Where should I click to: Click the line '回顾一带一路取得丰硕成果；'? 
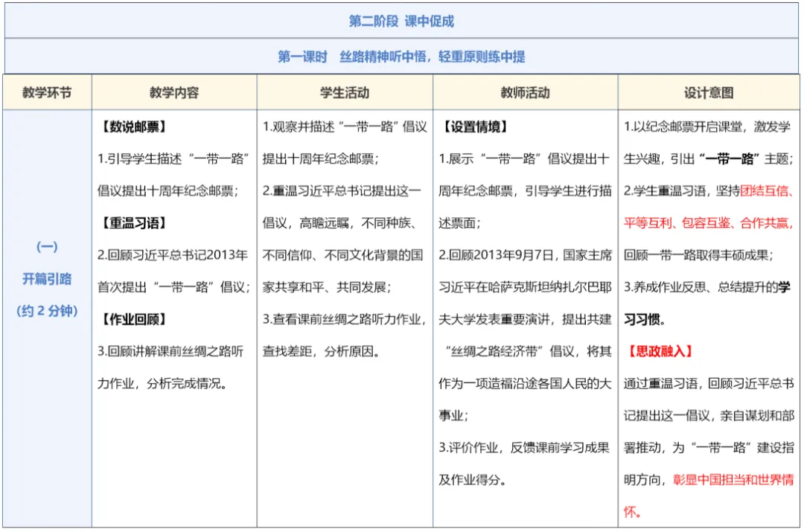[699, 255]
